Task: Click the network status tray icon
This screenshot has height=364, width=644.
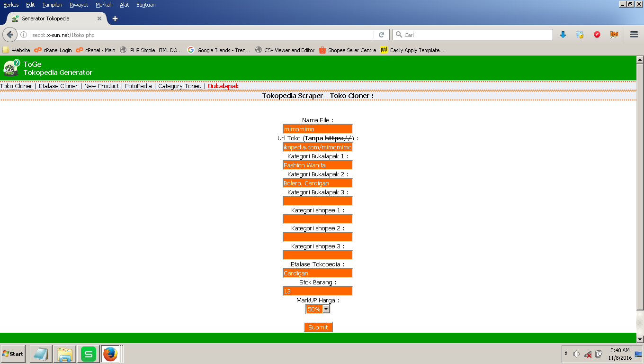Action: [x=588, y=354]
